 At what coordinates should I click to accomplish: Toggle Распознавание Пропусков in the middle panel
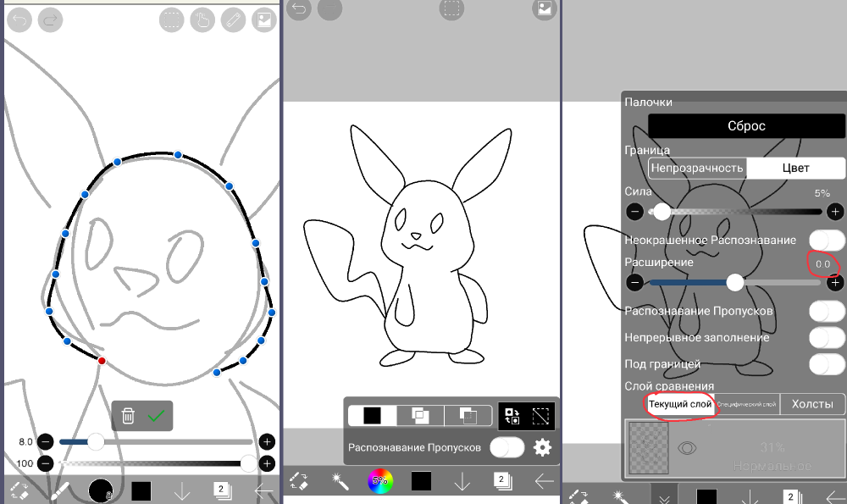[507, 448]
